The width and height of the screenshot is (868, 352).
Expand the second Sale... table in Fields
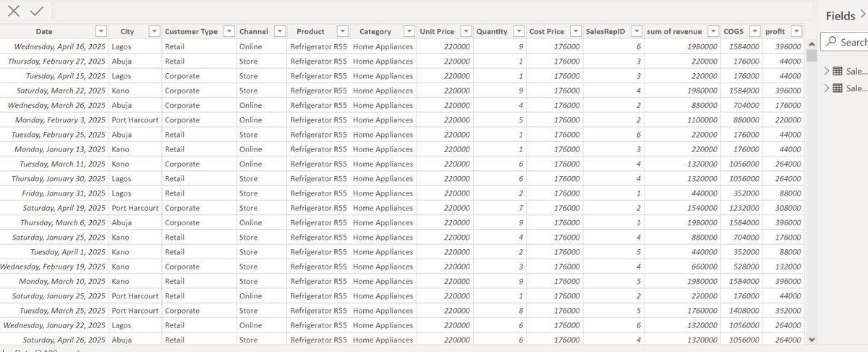827,88
